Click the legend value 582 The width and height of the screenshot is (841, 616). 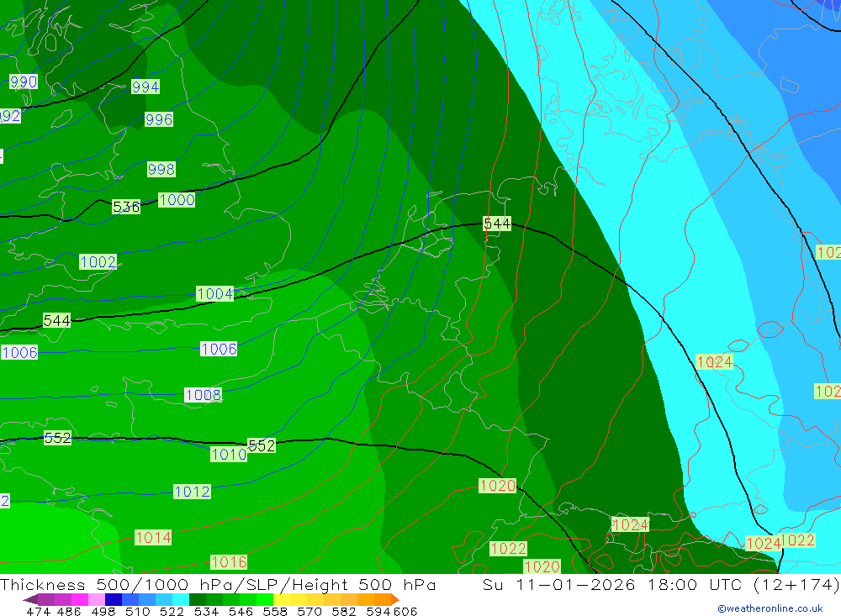point(344,612)
